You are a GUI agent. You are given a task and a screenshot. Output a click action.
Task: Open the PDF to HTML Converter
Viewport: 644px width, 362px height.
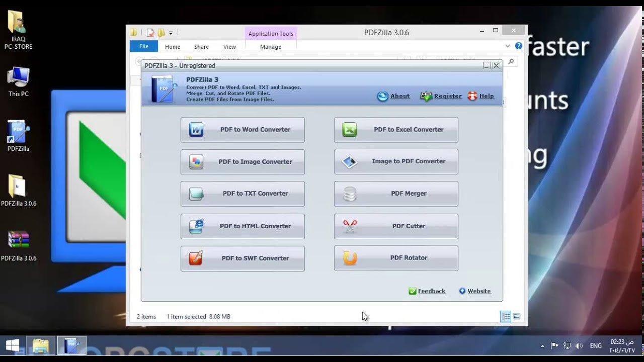coord(243,226)
